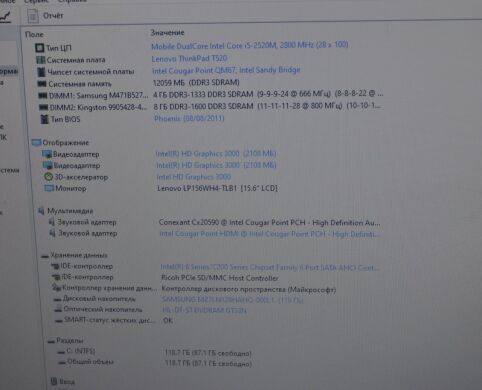Image resolution: width=482 pixels, height=390 pixels.
Task: Click the Дисковый накопитель icon
Action: coord(57,299)
